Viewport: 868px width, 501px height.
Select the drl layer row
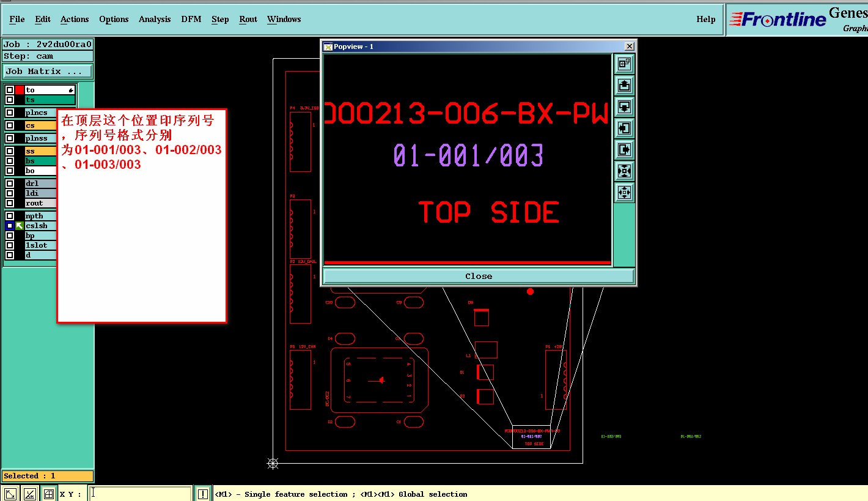pos(41,184)
